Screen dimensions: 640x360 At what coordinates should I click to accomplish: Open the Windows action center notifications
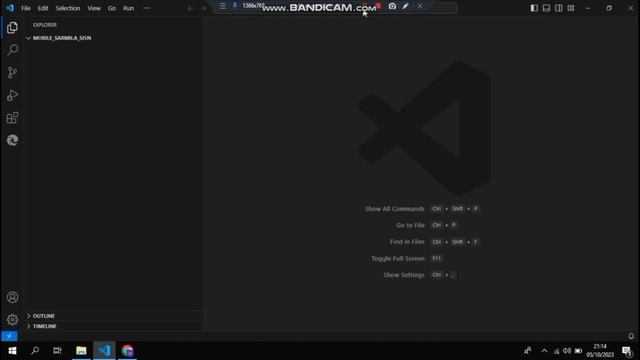click(x=627, y=351)
